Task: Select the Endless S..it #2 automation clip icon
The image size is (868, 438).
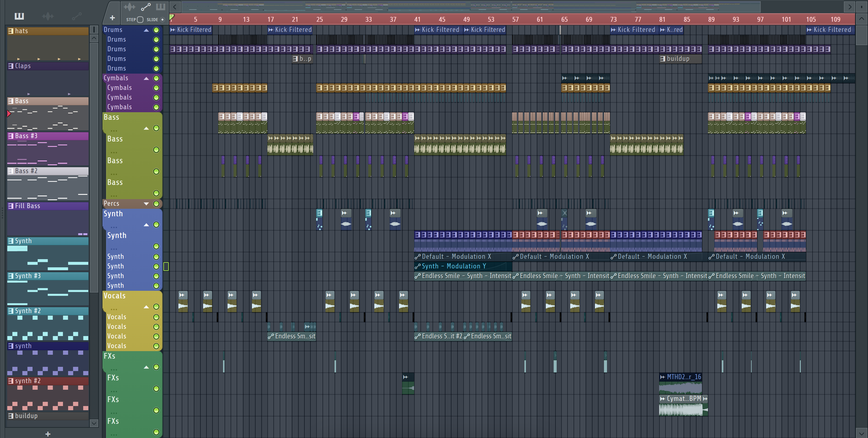Action: point(417,337)
